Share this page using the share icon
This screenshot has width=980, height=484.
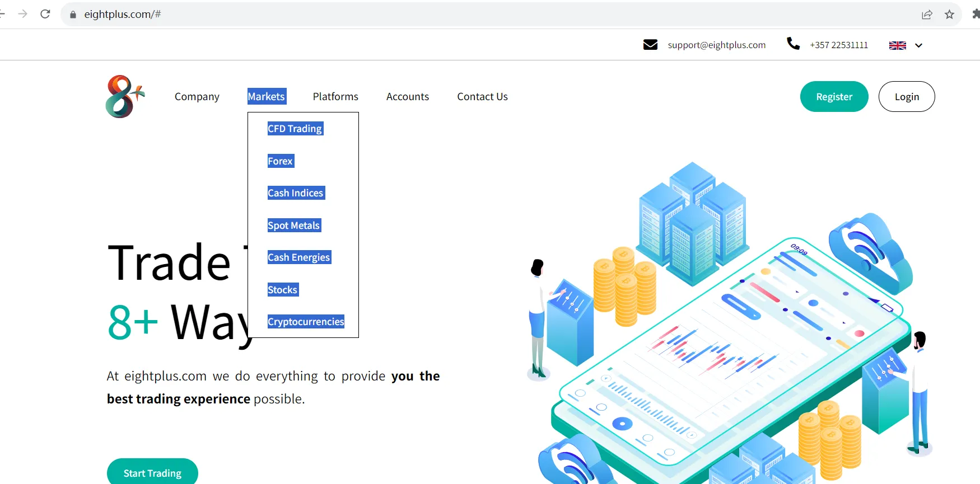[927, 15]
